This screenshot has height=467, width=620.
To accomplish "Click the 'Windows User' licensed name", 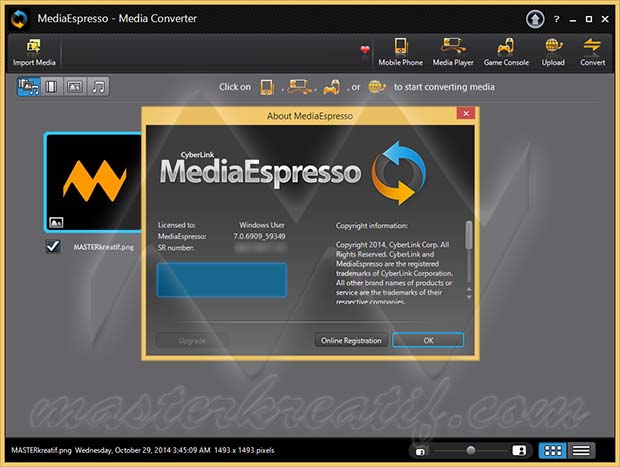I will 262,225.
